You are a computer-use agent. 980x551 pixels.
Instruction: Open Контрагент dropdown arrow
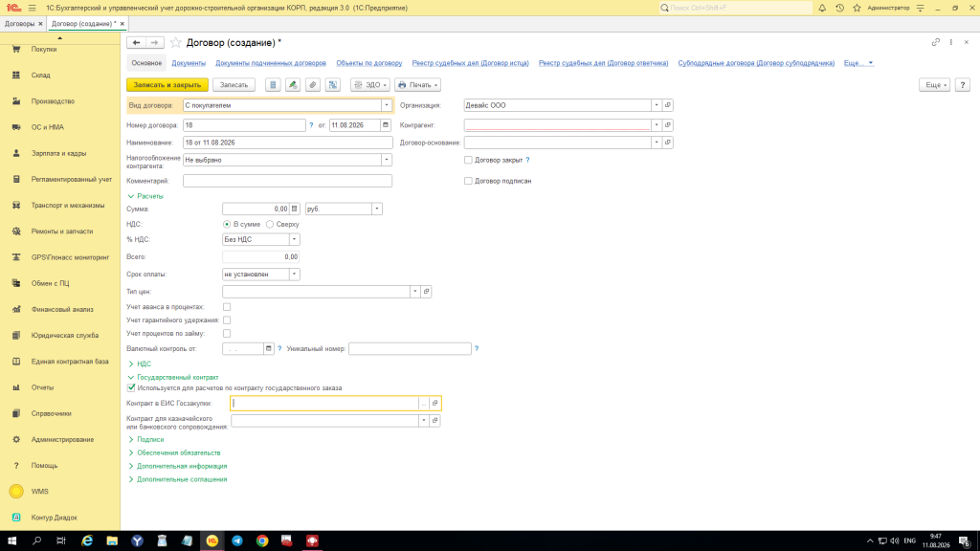657,125
